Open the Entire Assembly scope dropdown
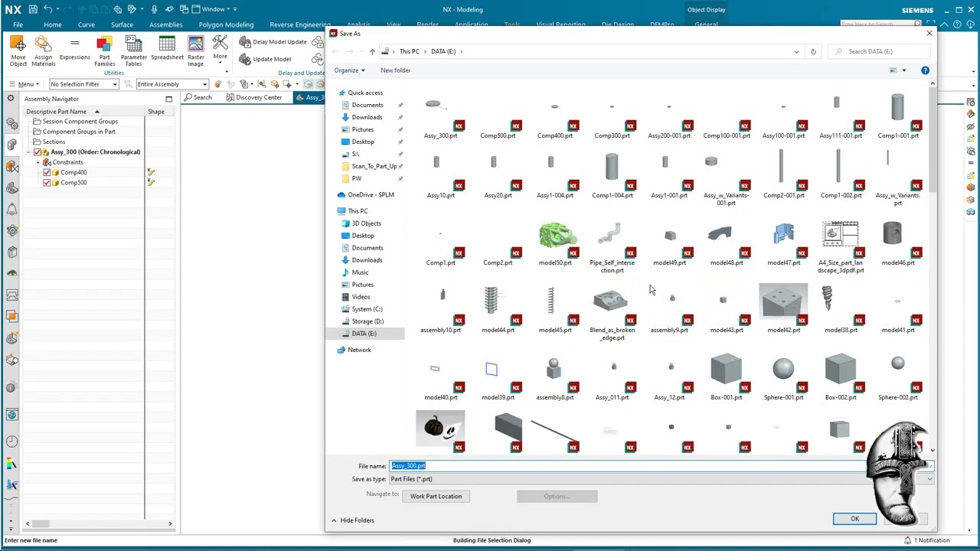The height and width of the screenshot is (551, 980). [x=171, y=84]
